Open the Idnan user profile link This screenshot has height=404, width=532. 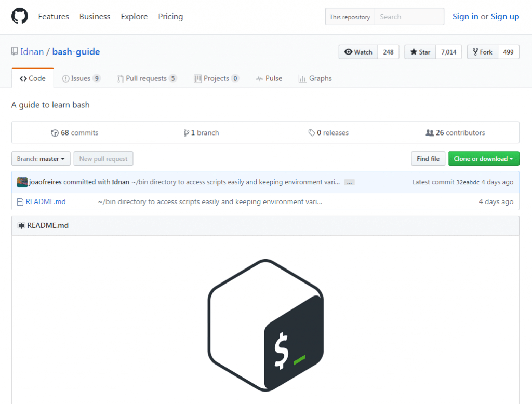coord(32,51)
